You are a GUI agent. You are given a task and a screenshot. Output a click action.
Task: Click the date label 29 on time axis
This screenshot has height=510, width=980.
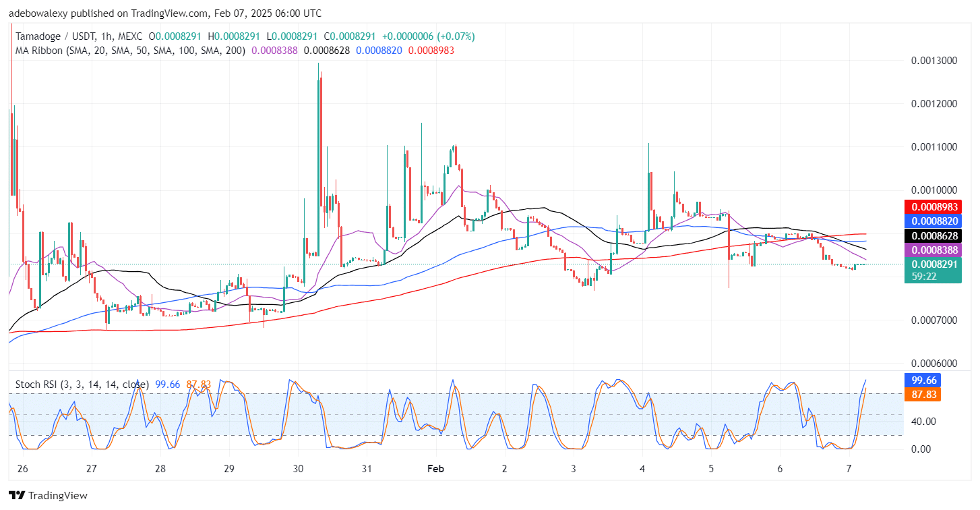pyautogui.click(x=228, y=469)
